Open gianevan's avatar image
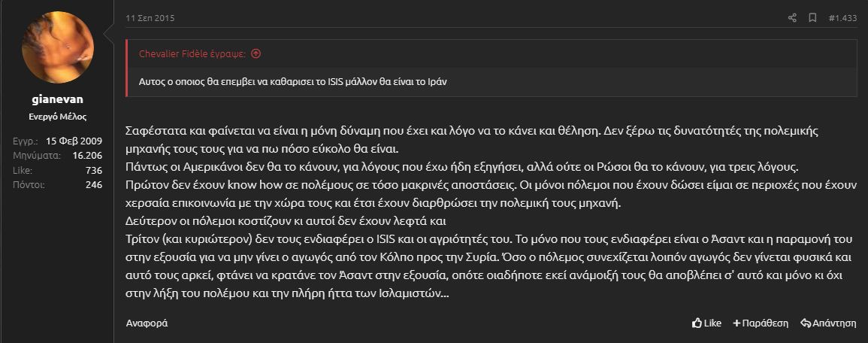This screenshot has height=343, width=868. click(x=59, y=47)
